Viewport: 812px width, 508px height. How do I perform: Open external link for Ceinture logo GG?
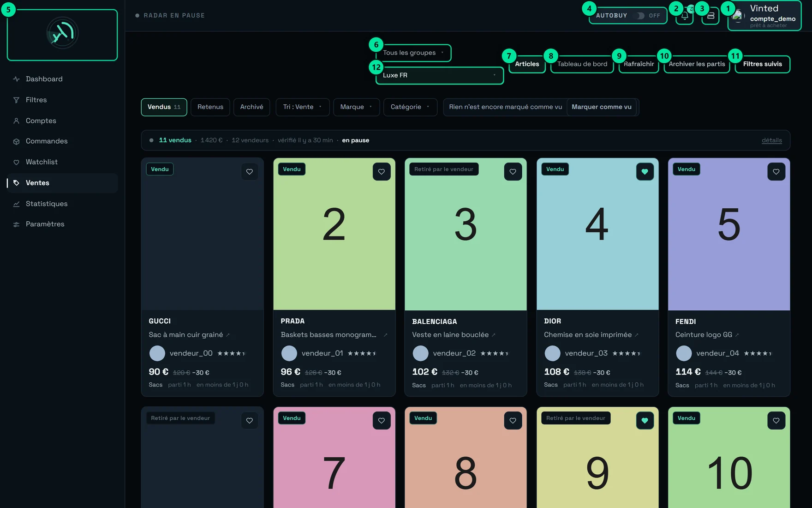[x=737, y=335]
